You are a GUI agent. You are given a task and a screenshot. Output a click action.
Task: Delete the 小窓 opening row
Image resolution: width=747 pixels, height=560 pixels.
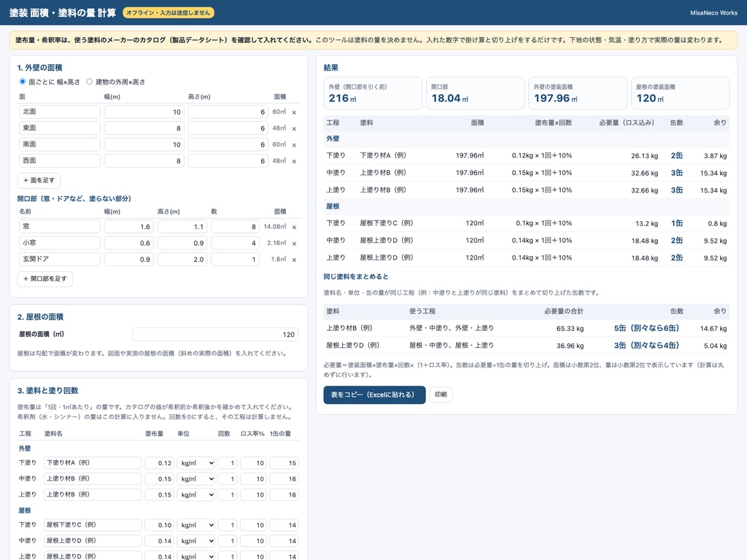(x=294, y=244)
